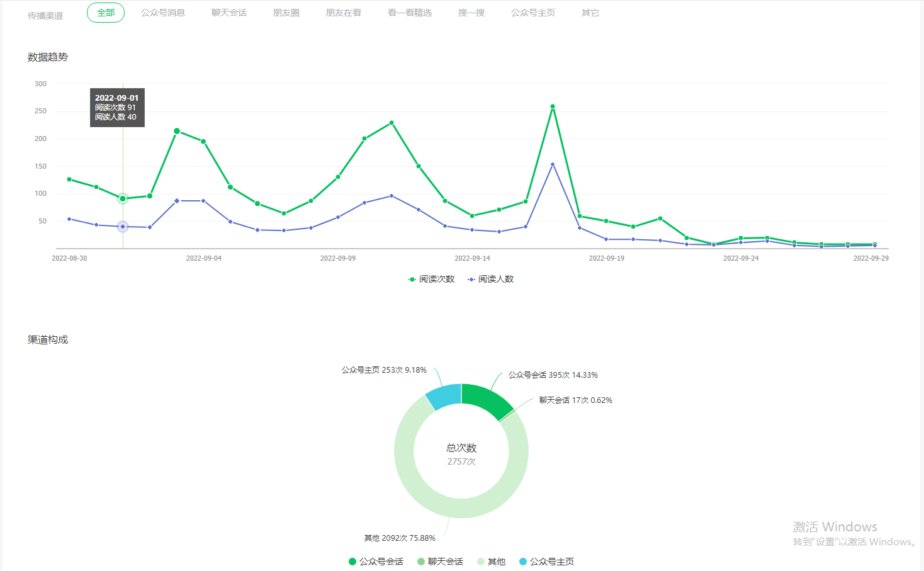
Task: Click the 2022-09-01 tooltip box
Action: (x=117, y=108)
